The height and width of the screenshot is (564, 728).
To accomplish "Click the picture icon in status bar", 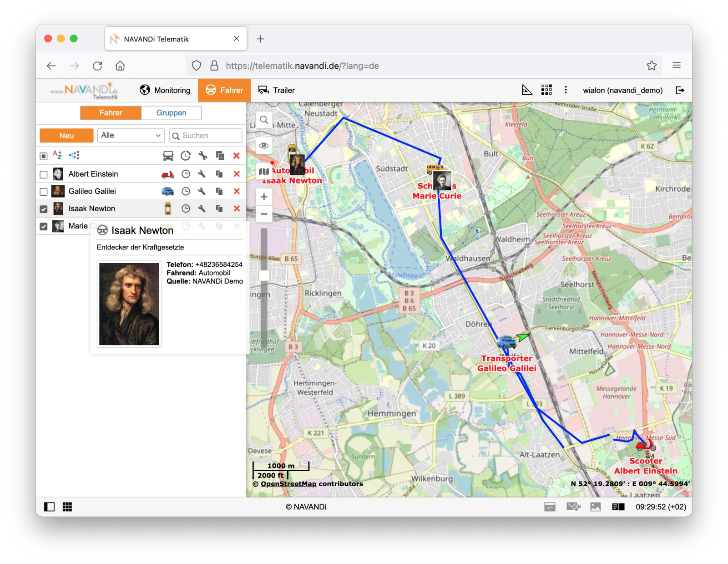I will pos(596,507).
